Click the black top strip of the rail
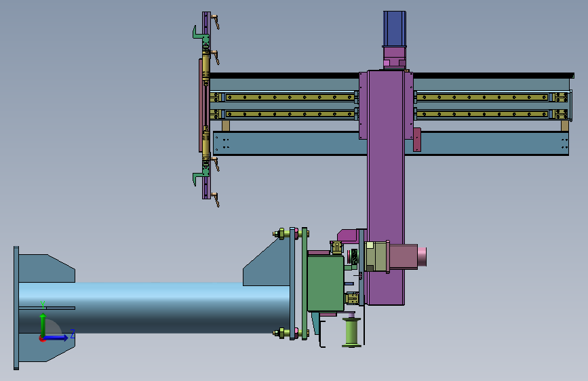Image resolution: width=588 pixels, height=381 pixels. (x=392, y=75)
